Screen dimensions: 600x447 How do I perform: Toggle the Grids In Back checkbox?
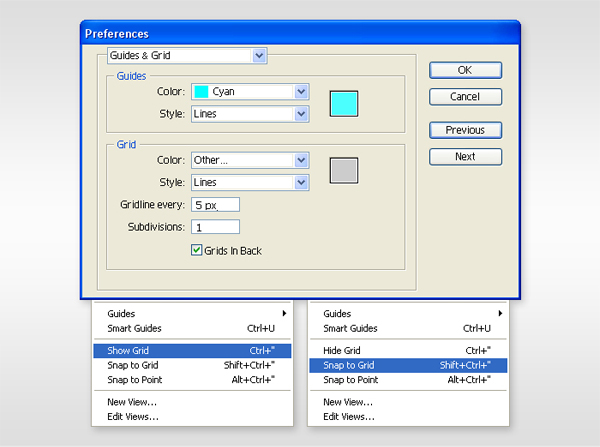coord(197,250)
